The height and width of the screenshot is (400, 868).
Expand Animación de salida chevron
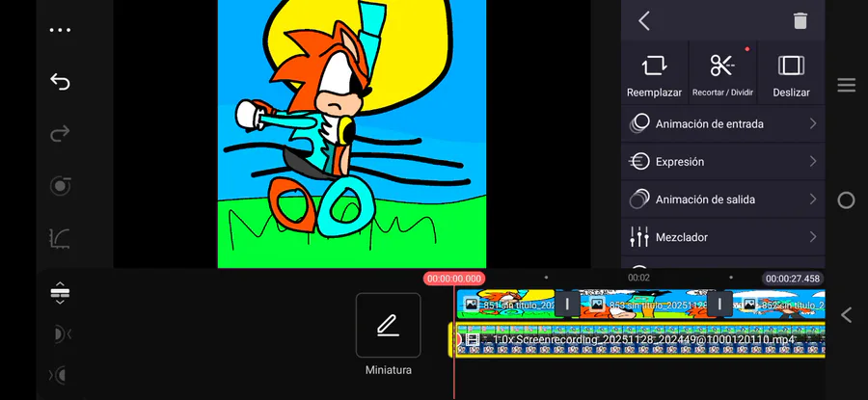pos(813,200)
